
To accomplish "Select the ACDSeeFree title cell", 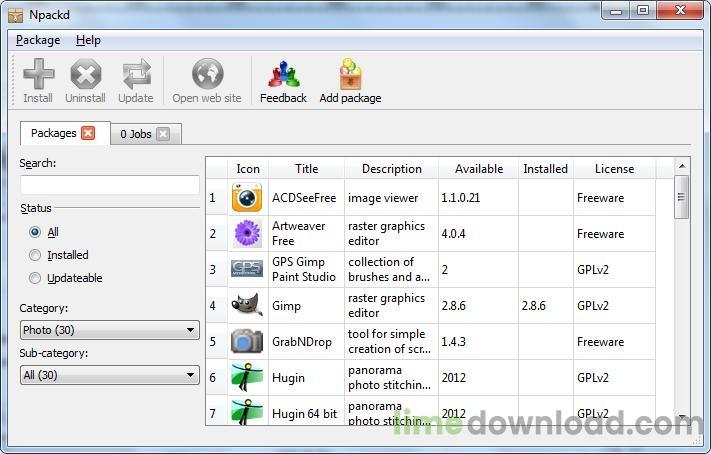I will 307,198.
